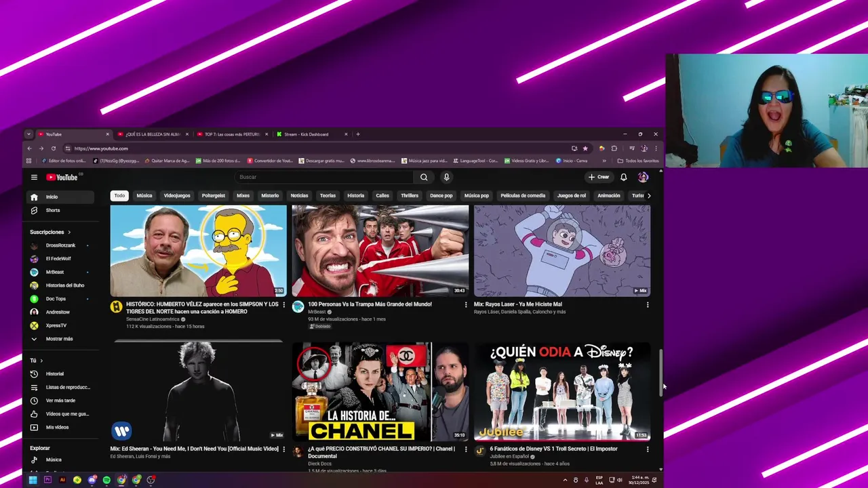Open more options for the Chanel video

click(x=466, y=449)
